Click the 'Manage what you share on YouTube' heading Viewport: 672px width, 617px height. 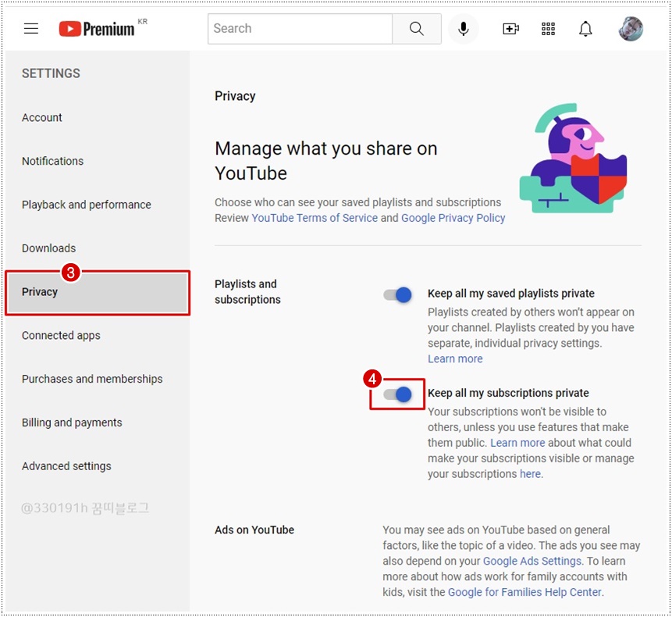pyautogui.click(x=326, y=161)
